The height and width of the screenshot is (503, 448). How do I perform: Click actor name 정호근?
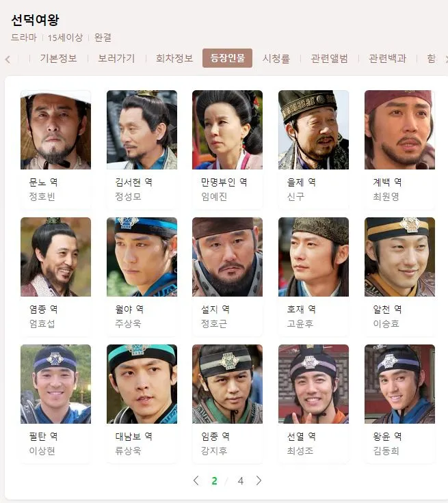214,323
